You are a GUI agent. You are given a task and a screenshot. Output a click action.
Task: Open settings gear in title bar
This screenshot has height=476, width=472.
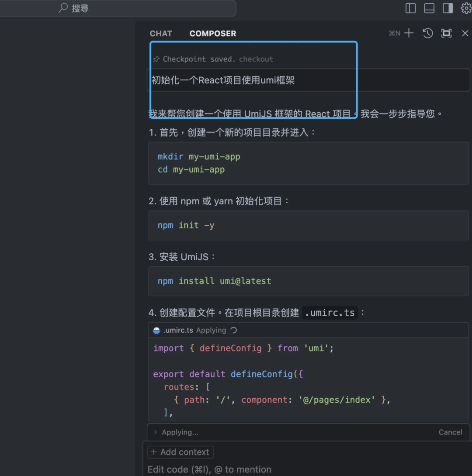[466, 8]
